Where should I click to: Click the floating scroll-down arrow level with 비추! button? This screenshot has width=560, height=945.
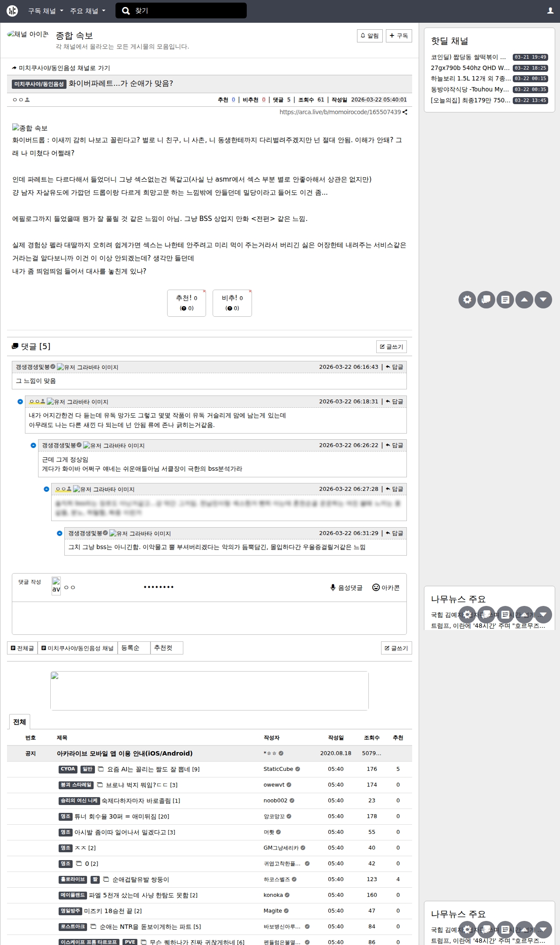click(x=543, y=300)
